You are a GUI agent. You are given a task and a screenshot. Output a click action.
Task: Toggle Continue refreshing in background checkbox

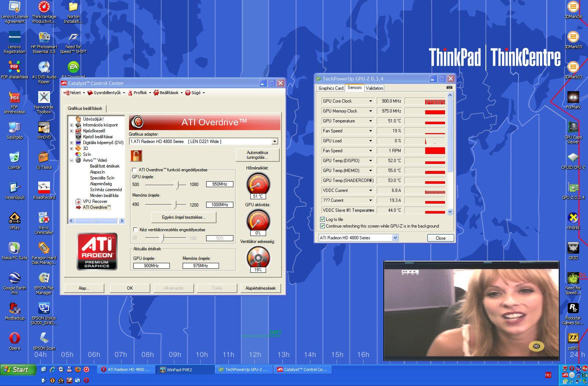click(x=323, y=226)
